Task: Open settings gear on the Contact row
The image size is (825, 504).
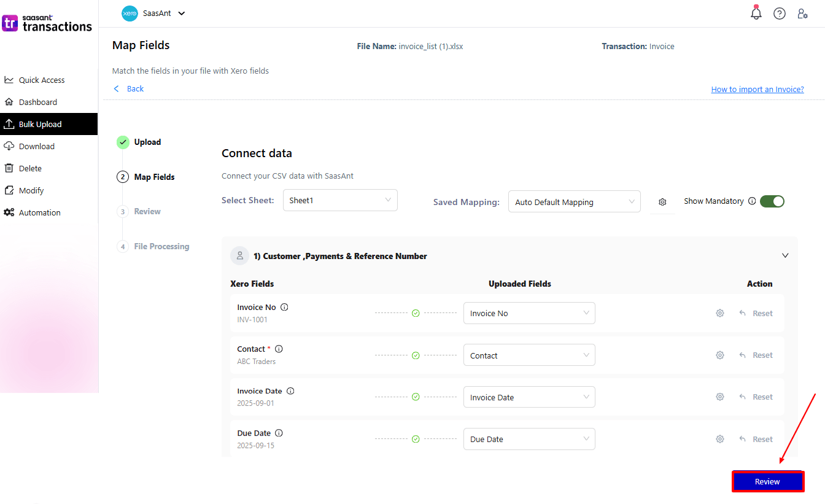Action: [719, 355]
